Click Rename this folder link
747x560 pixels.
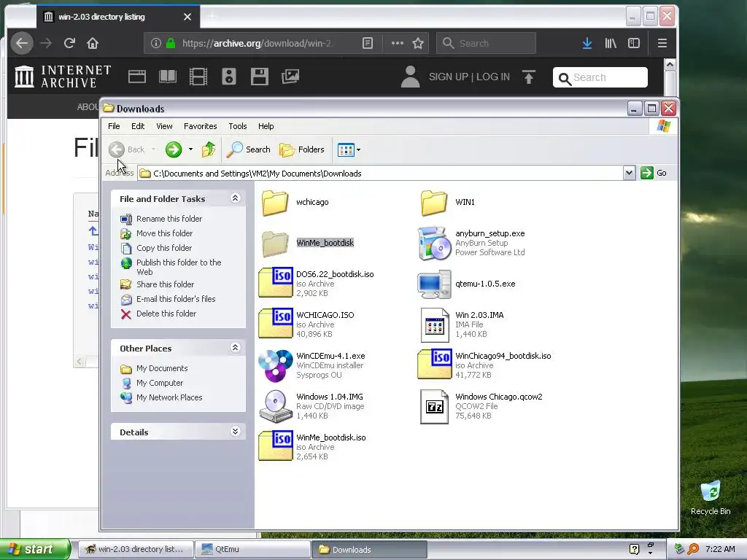[x=169, y=219]
